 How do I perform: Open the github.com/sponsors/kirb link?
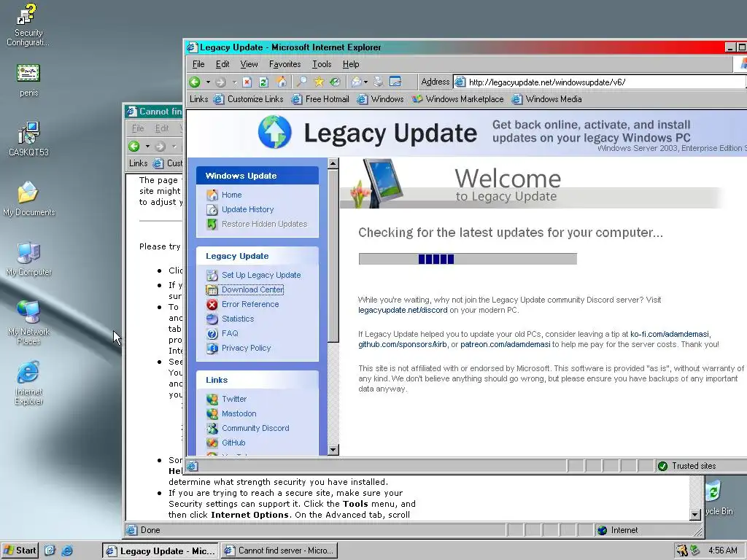[x=403, y=344]
